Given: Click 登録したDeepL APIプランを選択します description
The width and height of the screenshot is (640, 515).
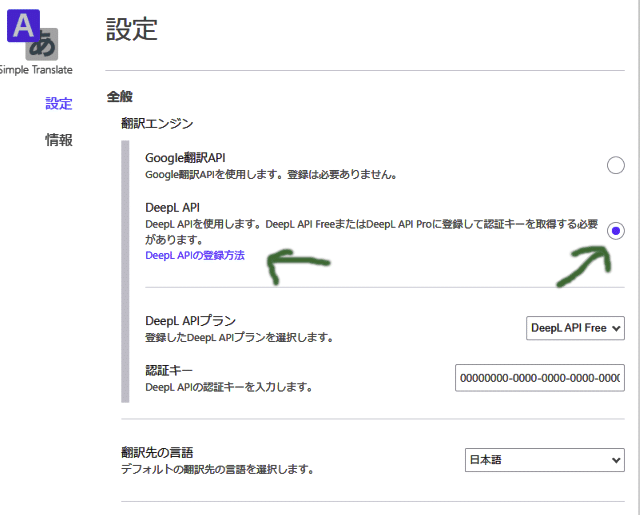Looking at the screenshot, I should tap(240, 337).
